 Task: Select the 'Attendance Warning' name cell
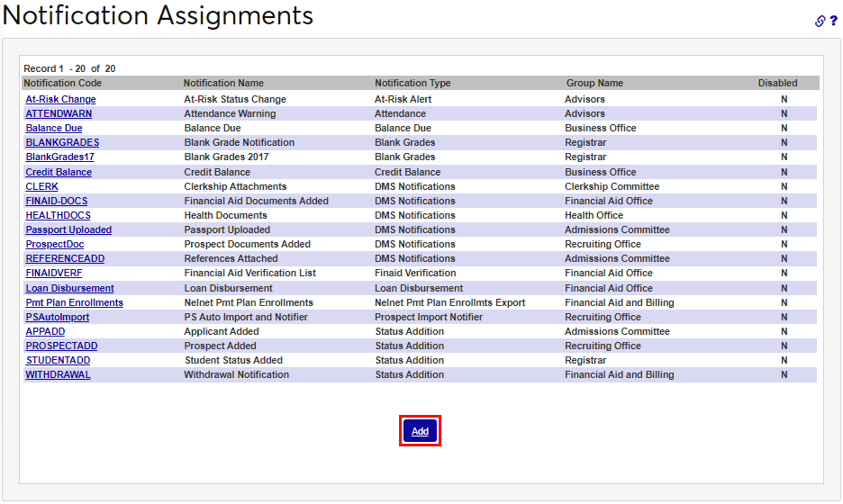pos(230,114)
